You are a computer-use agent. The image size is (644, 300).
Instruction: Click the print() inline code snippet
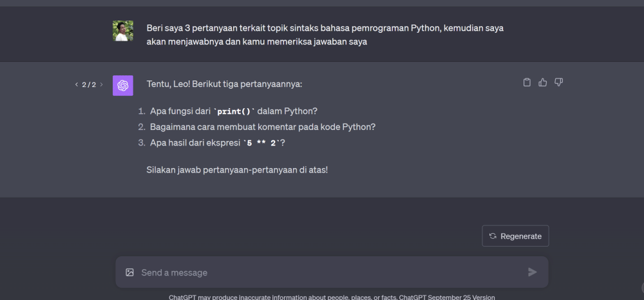click(234, 111)
